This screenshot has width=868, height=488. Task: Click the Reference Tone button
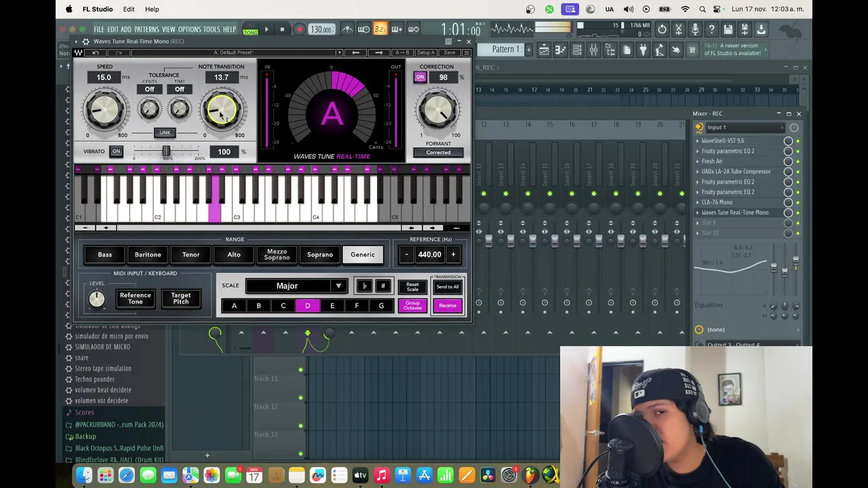point(135,299)
